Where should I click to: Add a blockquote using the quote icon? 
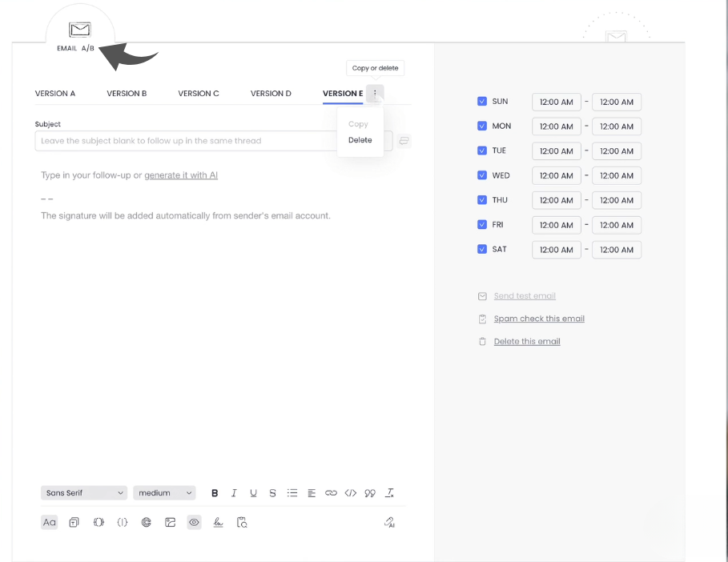370,493
